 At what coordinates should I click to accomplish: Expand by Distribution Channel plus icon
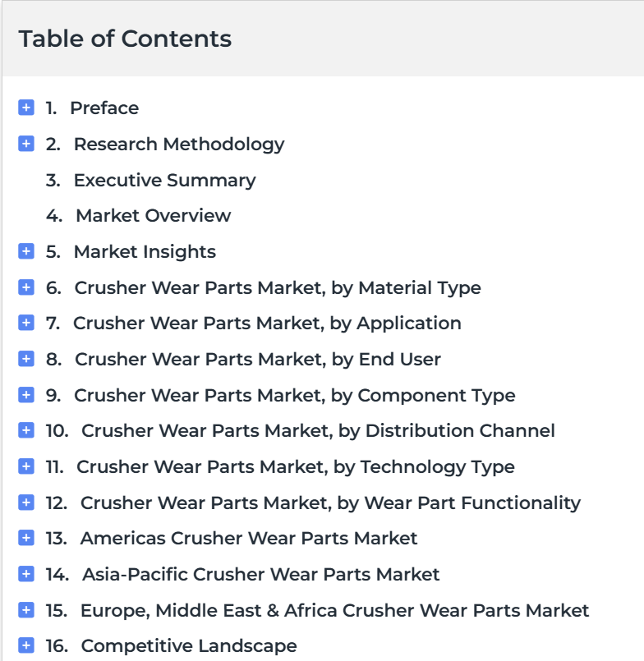pyautogui.click(x=26, y=430)
